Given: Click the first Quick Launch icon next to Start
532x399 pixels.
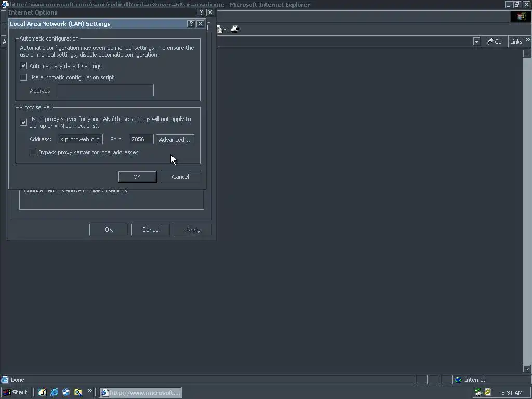Looking at the screenshot, I should tap(42, 392).
